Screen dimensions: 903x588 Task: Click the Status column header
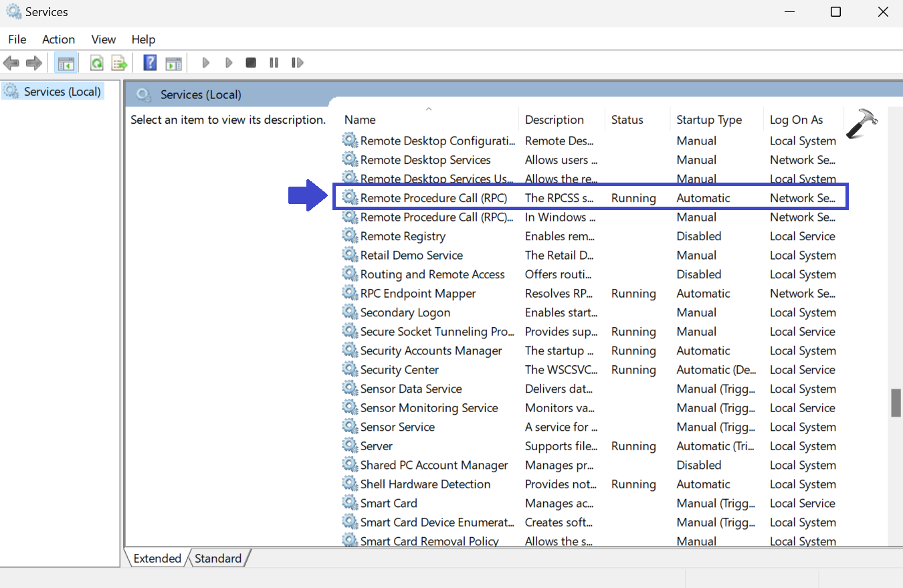[627, 120]
